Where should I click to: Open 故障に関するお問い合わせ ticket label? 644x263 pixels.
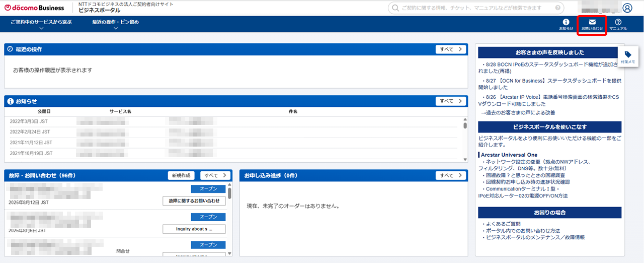pyautogui.click(x=194, y=201)
